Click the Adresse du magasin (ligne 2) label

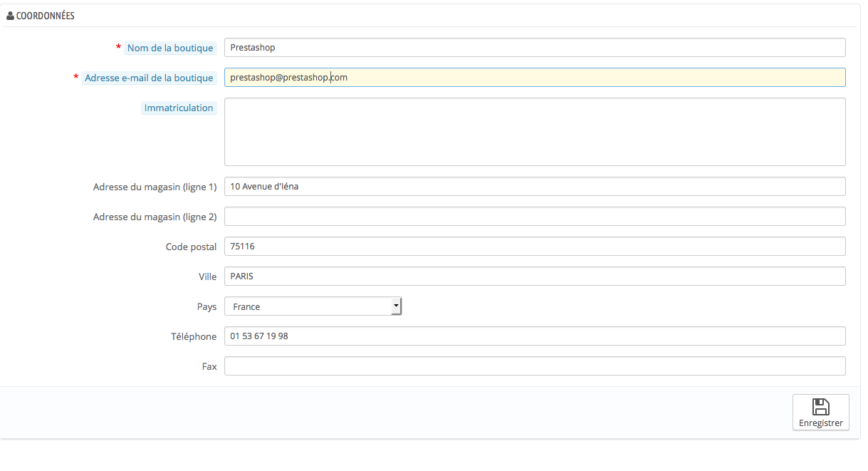(155, 217)
